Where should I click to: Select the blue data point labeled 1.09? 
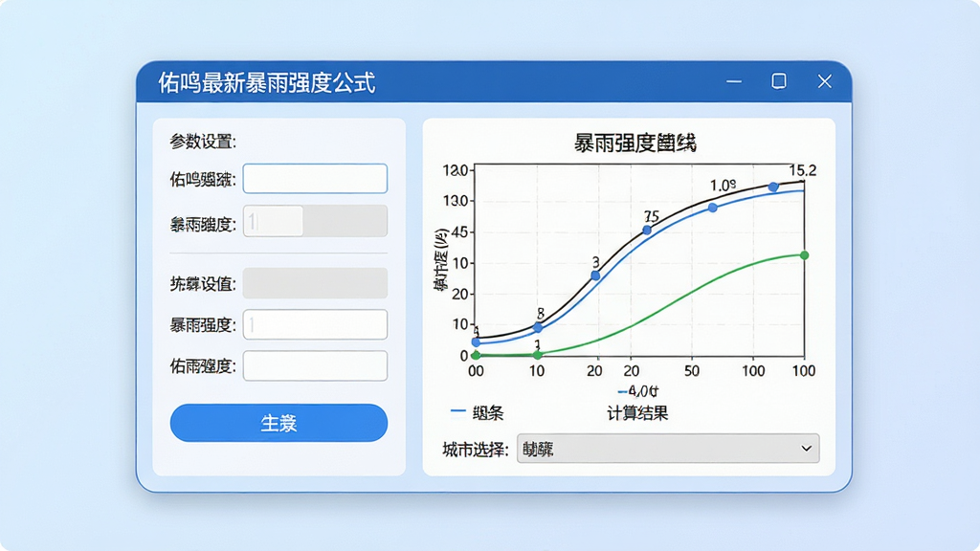712,208
